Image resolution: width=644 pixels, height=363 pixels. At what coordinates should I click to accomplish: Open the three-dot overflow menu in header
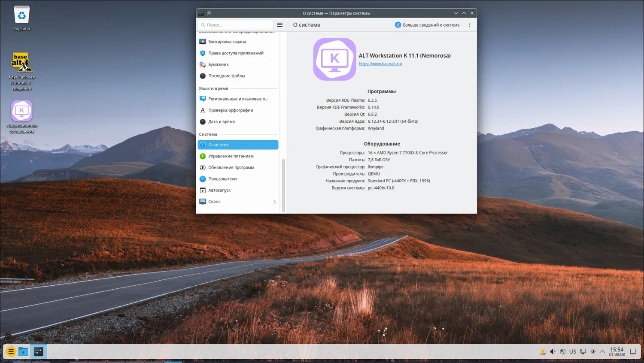click(x=470, y=25)
